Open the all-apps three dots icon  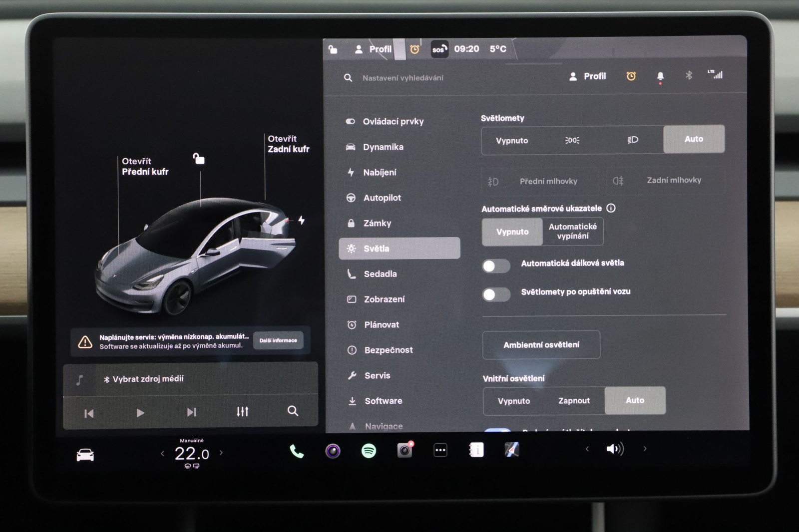[440, 451]
